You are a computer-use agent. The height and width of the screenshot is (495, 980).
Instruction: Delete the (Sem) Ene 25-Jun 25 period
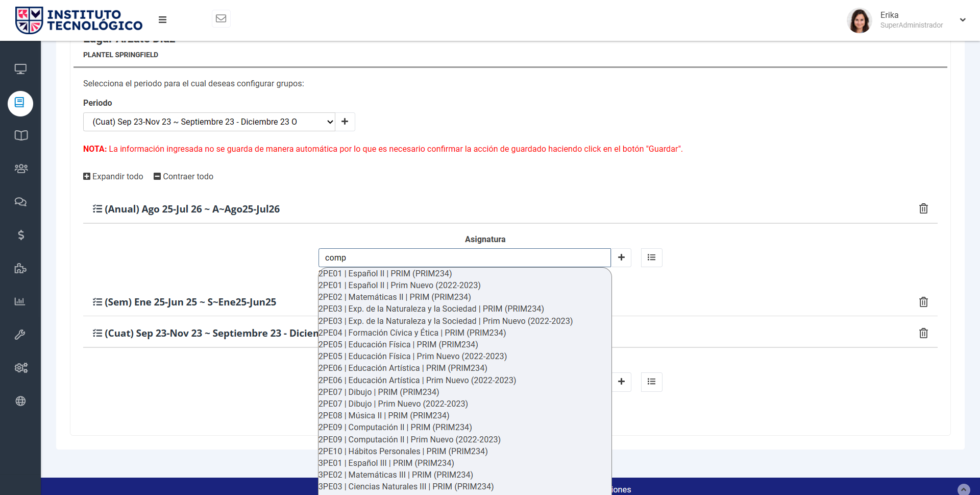(923, 302)
